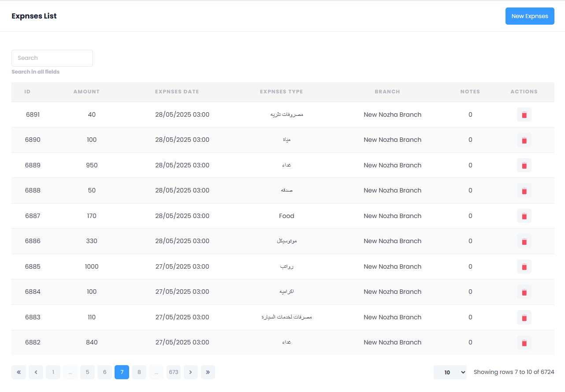Click the amount cell 40
Image resolution: width=565 pixels, height=392 pixels.
click(x=92, y=115)
